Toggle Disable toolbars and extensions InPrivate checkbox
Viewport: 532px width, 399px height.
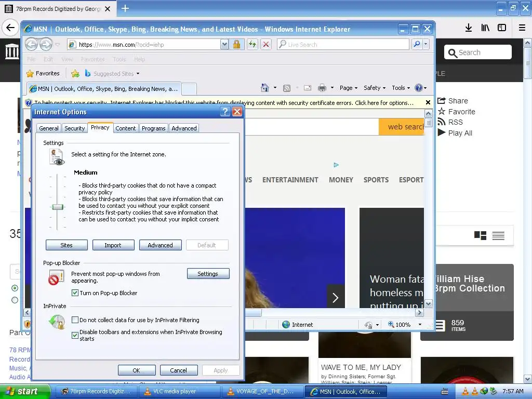pos(75,335)
